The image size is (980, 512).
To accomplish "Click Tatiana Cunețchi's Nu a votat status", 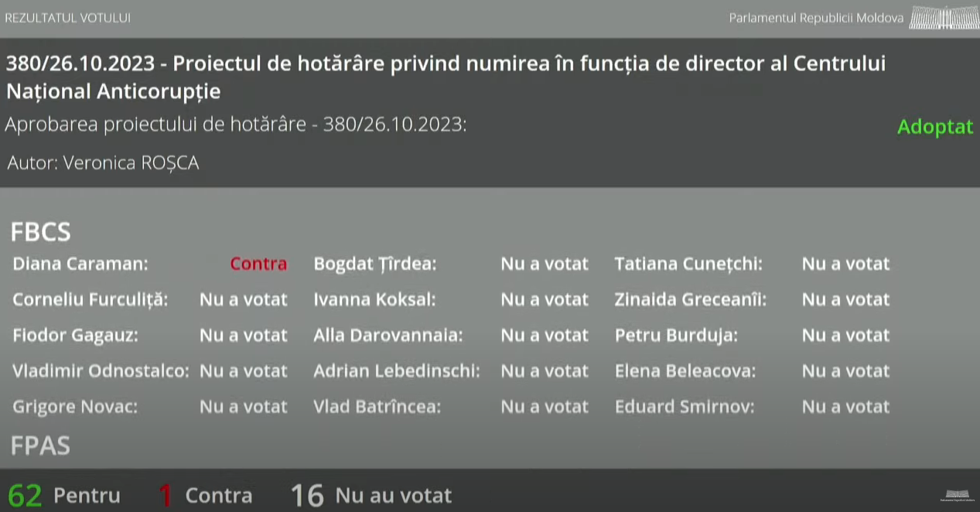I will (845, 264).
